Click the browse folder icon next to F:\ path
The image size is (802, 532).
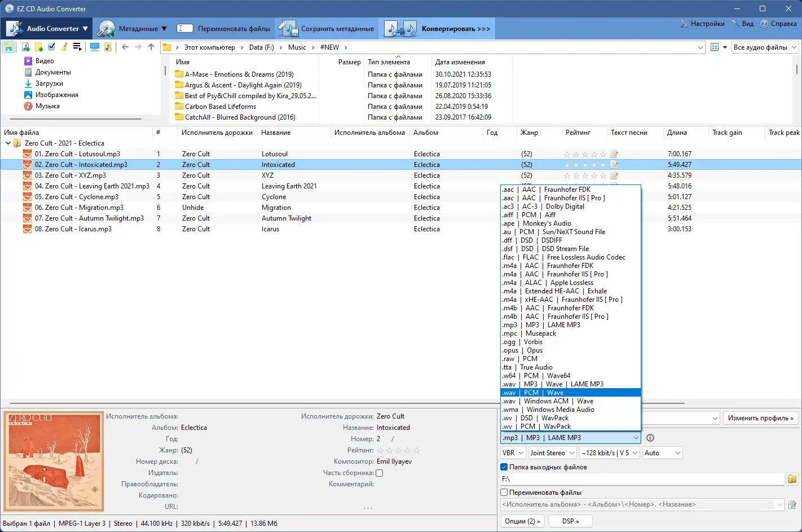[x=792, y=478]
